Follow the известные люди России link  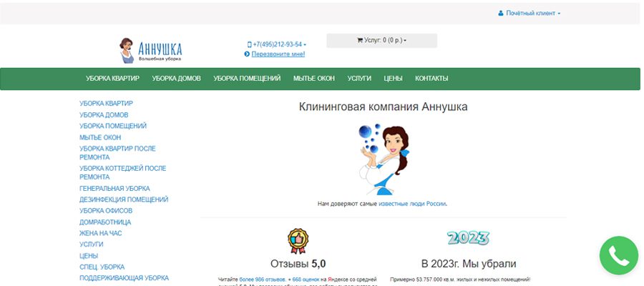[412, 204]
